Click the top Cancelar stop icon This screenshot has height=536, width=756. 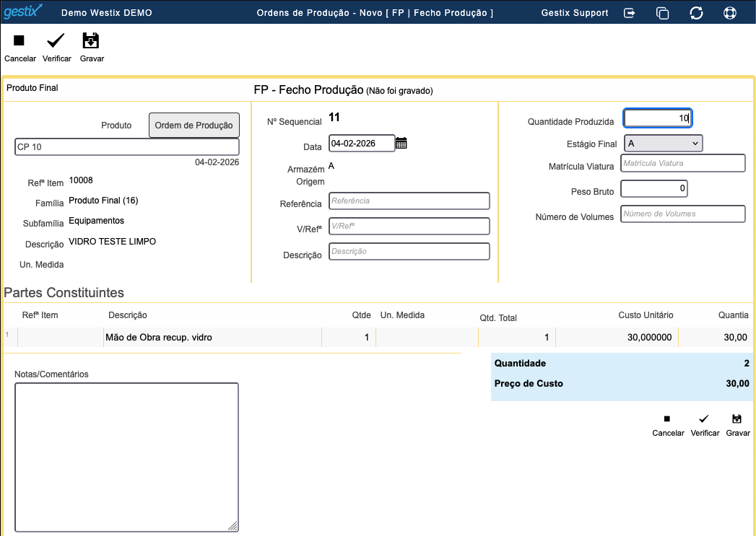point(19,41)
